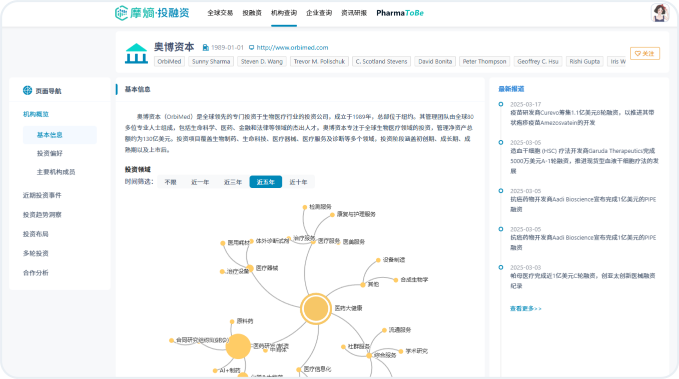
Task: Go to 投资趋势洞察 in the sidebar
Action: point(42,215)
